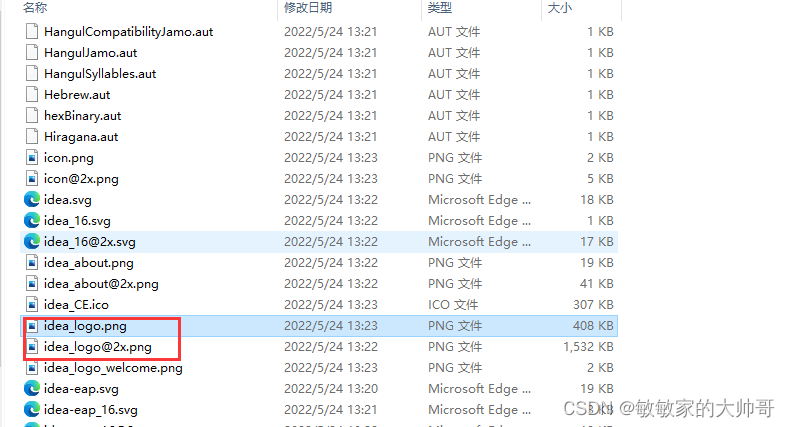
Task: Select file name HangulSyllables.aut
Action: (x=100, y=74)
